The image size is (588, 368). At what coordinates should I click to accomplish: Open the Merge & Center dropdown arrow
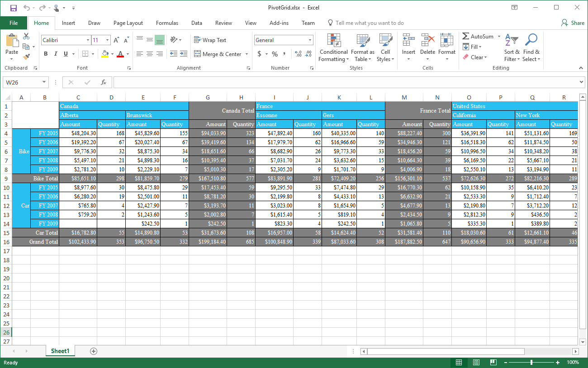247,54
